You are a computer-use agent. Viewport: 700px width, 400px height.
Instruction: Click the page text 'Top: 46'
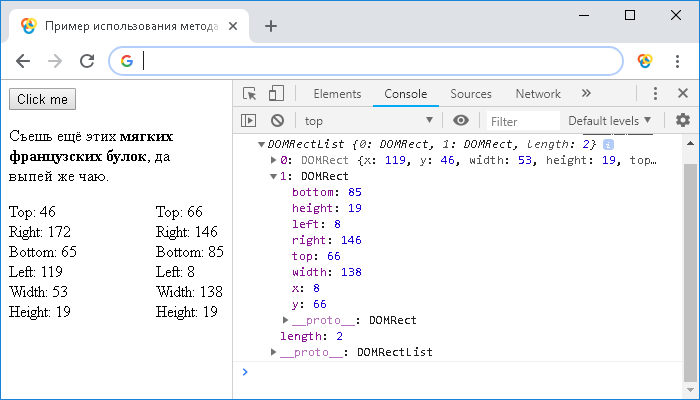[33, 212]
